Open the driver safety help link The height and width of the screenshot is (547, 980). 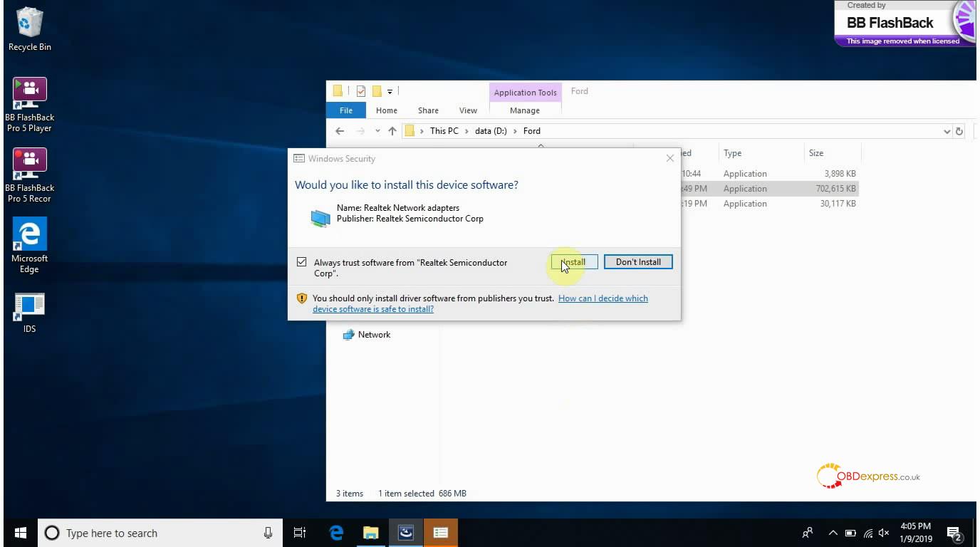(603, 298)
